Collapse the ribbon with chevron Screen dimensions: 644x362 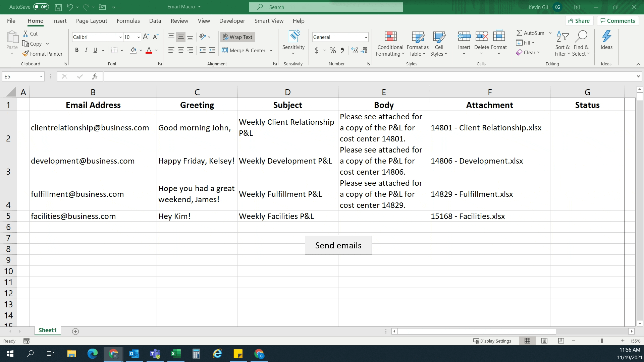pyautogui.click(x=638, y=64)
